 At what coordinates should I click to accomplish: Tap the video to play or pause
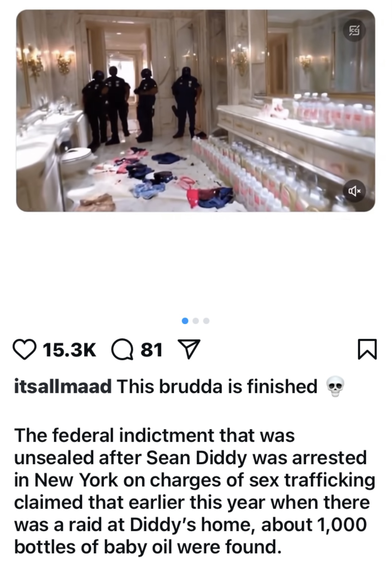[196, 111]
